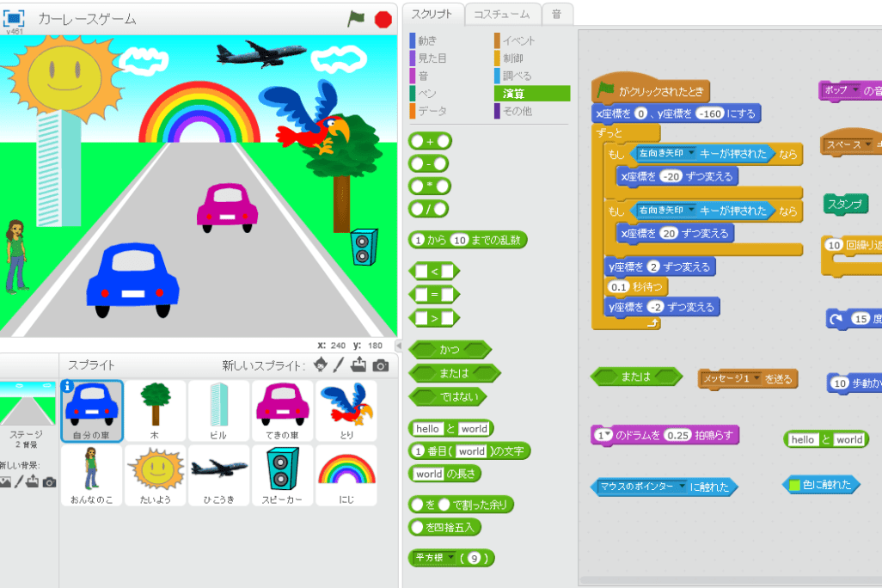Click the green color swatch in 色に触れた block

coord(794,485)
